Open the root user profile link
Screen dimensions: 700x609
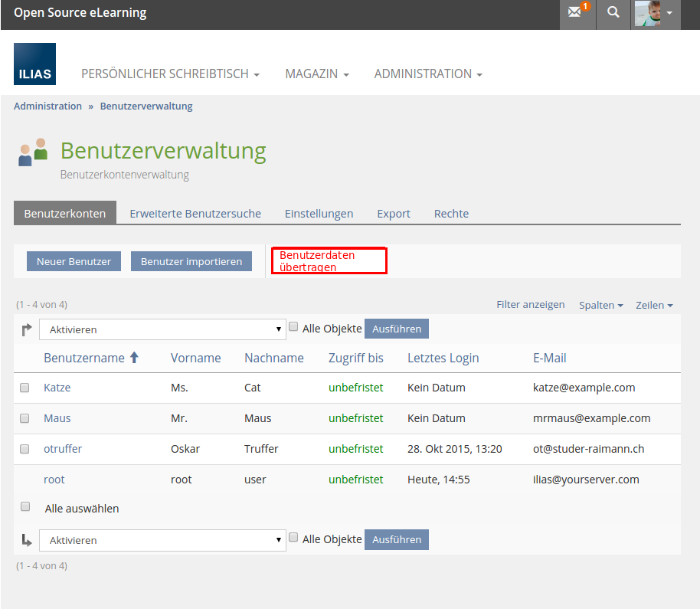[54, 480]
